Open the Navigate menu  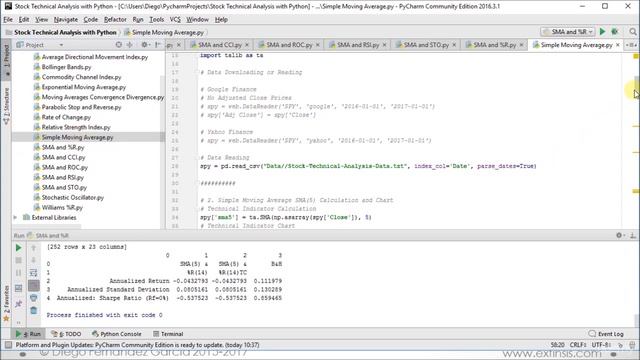66,20
